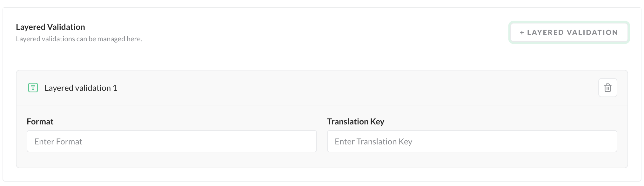Viewport: 644px width, 186px height.
Task: Click the Translation Key field label
Action: coord(356,122)
